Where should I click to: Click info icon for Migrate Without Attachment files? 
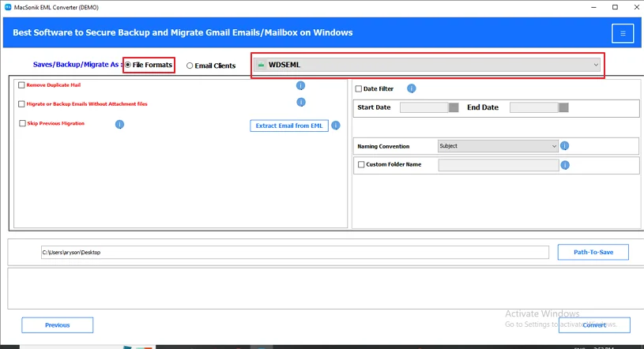301,102
